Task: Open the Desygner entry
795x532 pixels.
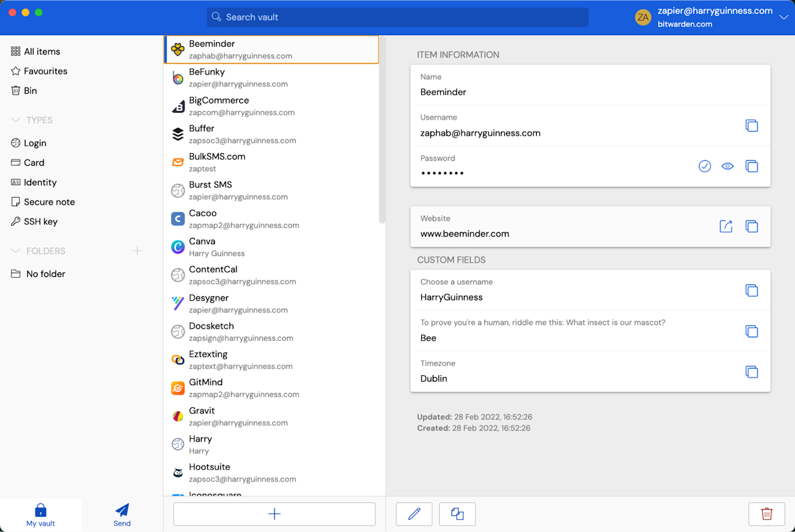Action: (271, 304)
